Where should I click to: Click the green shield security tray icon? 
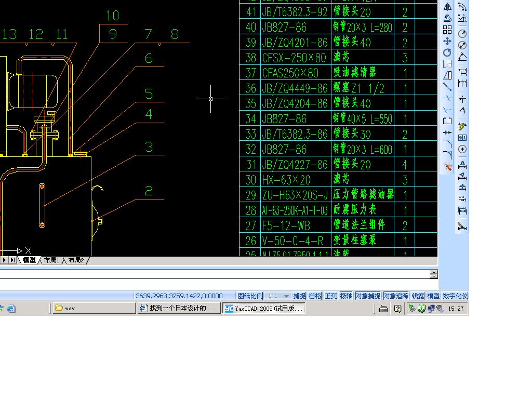click(x=422, y=309)
